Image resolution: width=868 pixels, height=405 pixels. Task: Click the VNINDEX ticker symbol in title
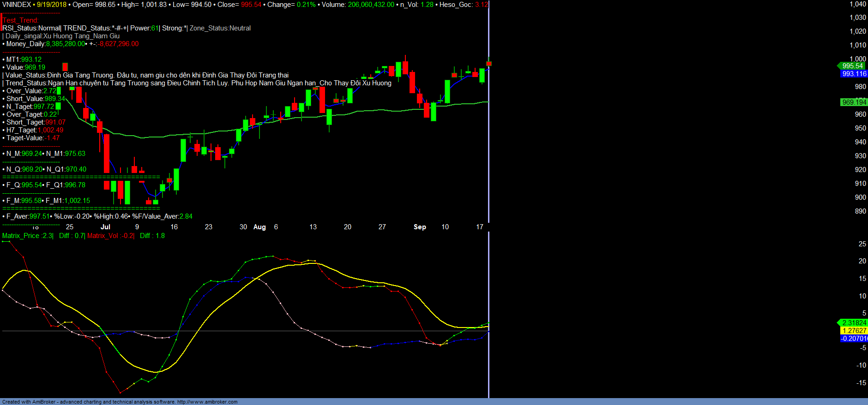(x=16, y=5)
